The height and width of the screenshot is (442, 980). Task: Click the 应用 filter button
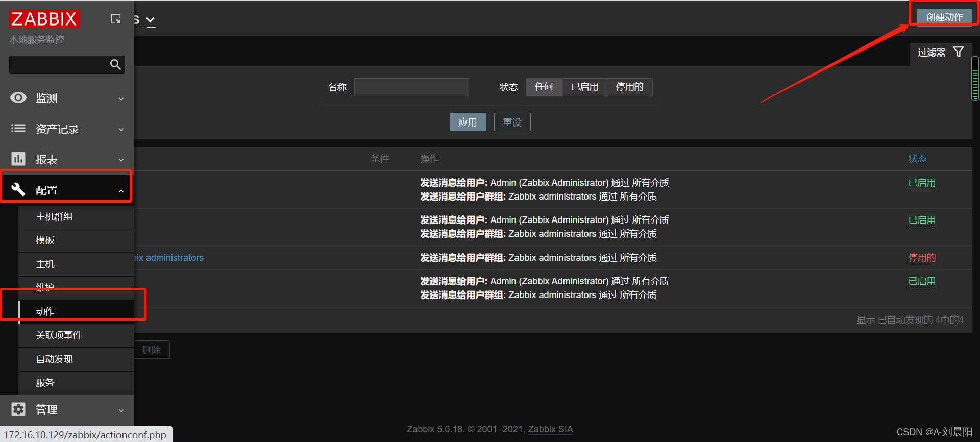[x=468, y=122]
